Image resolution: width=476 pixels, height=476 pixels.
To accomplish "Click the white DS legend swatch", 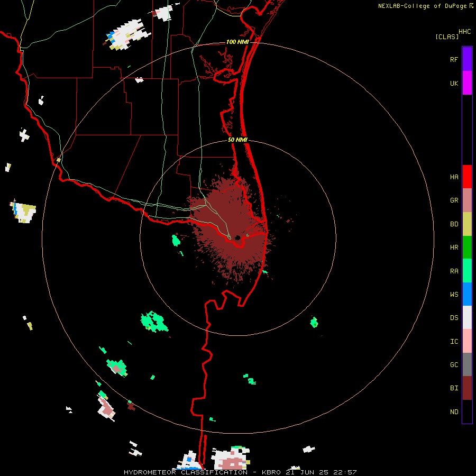I will (x=467, y=317).
